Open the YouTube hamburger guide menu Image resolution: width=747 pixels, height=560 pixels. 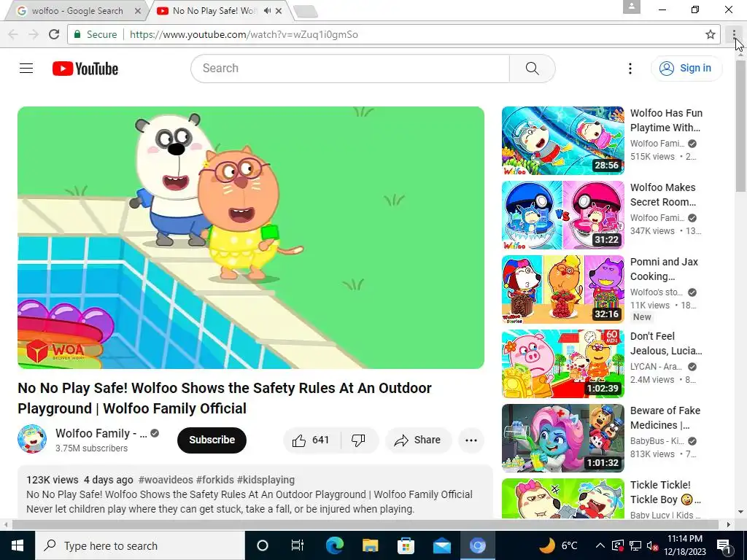click(26, 69)
